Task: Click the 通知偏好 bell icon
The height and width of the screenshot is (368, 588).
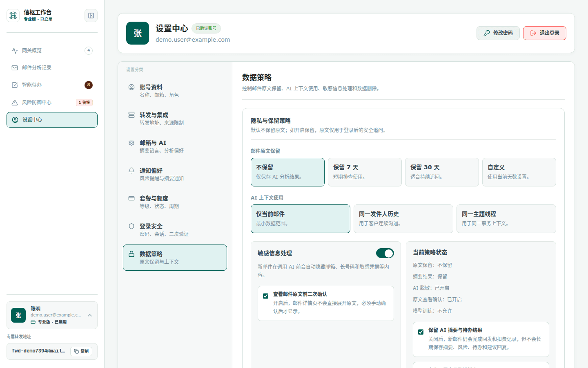Action: pyautogui.click(x=131, y=171)
